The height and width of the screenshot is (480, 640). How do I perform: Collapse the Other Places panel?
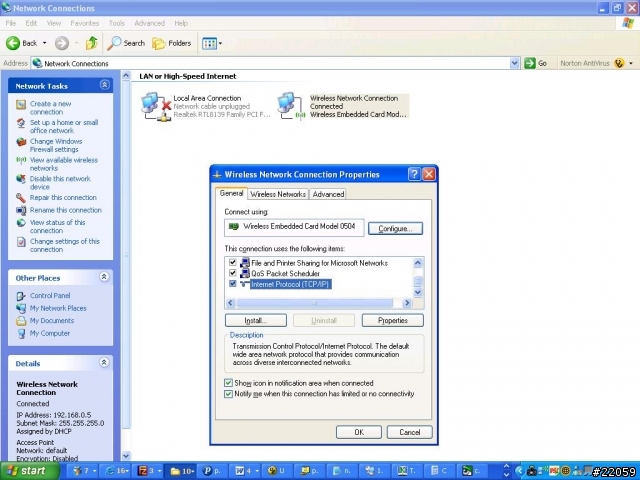point(104,277)
